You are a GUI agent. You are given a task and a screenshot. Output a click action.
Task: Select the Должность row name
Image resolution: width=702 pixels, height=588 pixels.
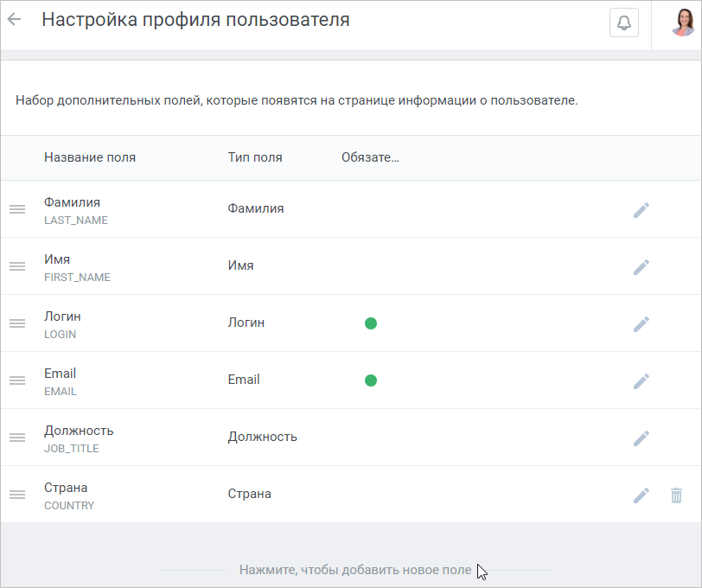[79, 431]
